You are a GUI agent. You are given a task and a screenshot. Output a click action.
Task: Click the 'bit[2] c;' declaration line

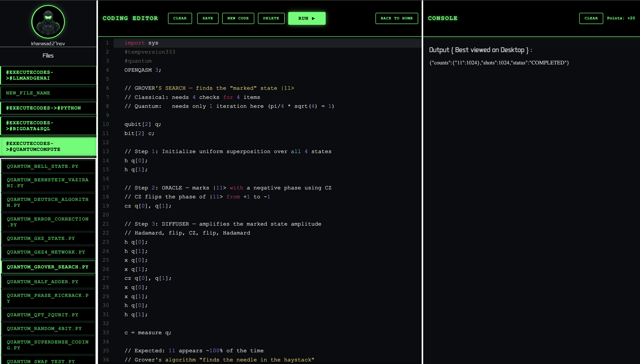coord(139,133)
